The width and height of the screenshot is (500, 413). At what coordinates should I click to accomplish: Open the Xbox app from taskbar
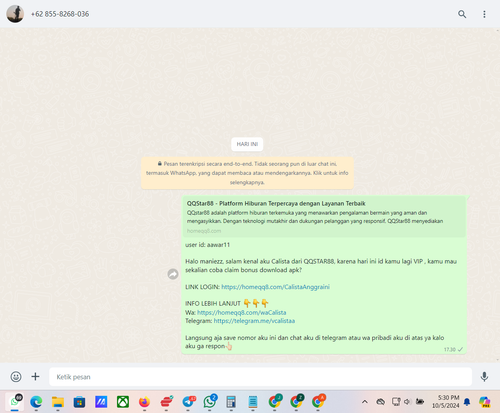coord(123,402)
